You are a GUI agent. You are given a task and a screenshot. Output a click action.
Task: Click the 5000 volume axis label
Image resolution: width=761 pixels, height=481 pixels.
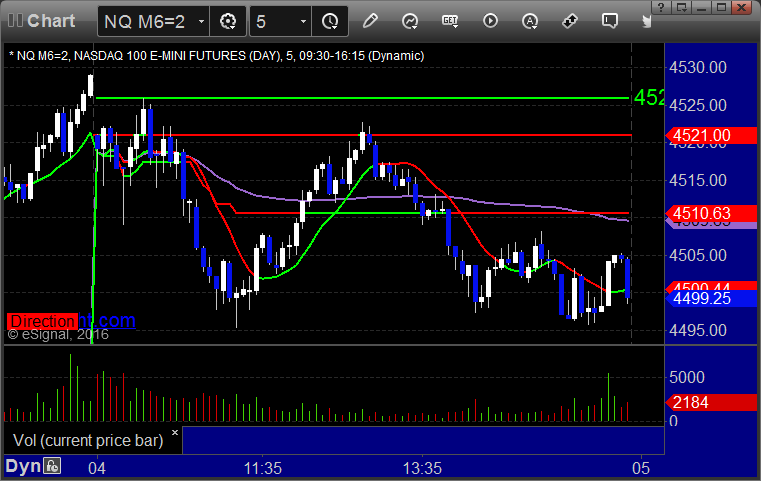pos(687,377)
